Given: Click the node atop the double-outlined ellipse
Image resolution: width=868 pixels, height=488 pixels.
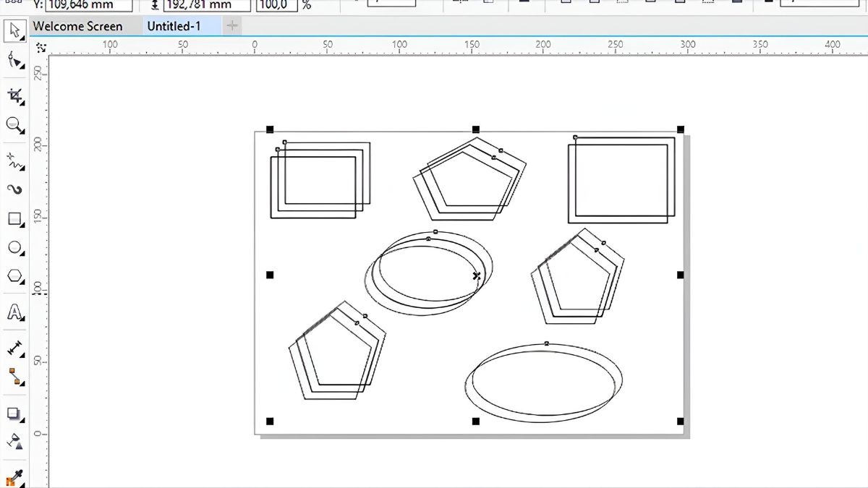Looking at the screenshot, I should pyautogui.click(x=546, y=343).
